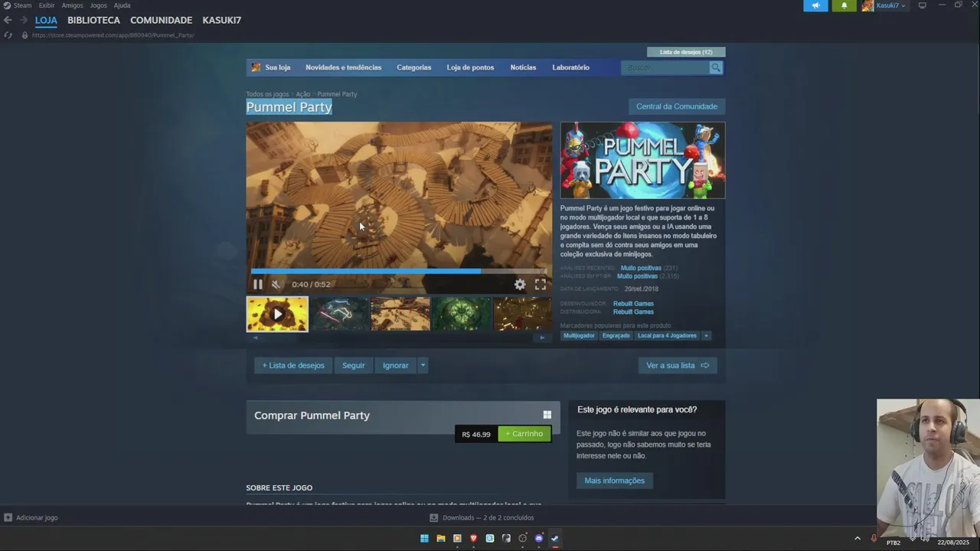Image resolution: width=980 pixels, height=551 pixels.
Task: Click the Ignorar button
Action: coord(396,365)
